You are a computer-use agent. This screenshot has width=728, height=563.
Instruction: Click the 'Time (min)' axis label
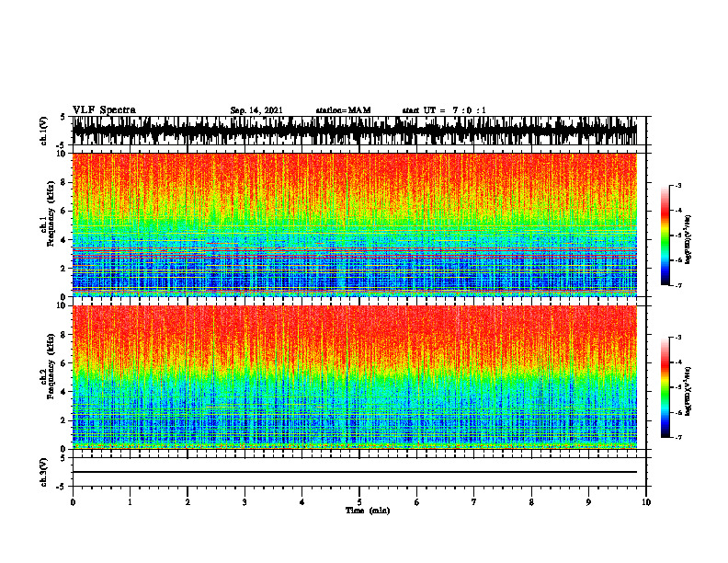tap(368, 511)
